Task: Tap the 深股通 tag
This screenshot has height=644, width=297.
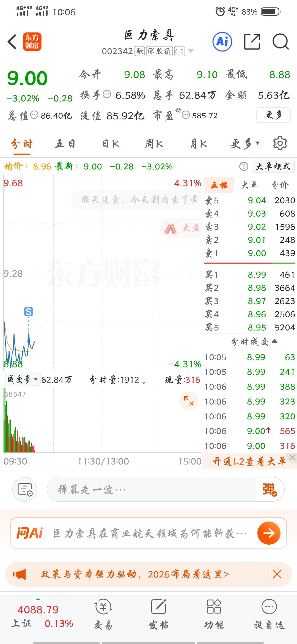Action: click(159, 51)
